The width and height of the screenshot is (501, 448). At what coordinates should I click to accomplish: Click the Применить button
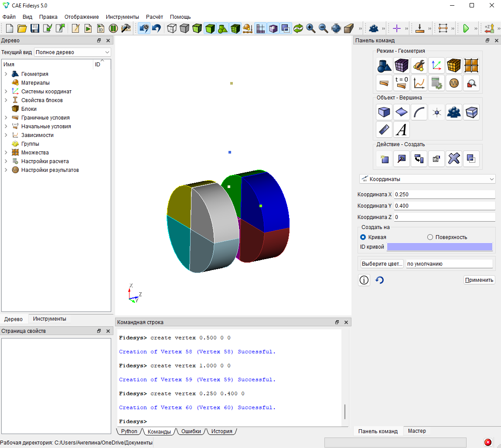(479, 280)
